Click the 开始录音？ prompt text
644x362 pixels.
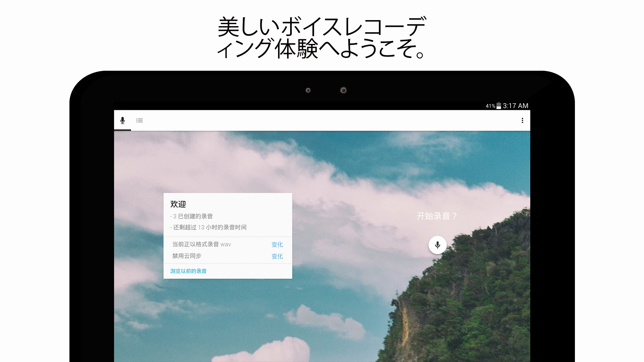437,216
